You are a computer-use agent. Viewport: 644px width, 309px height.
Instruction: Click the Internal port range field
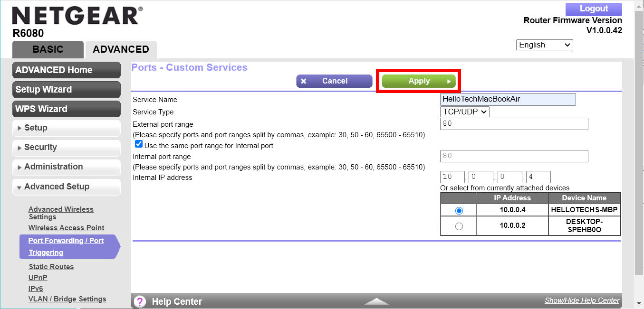(514, 156)
